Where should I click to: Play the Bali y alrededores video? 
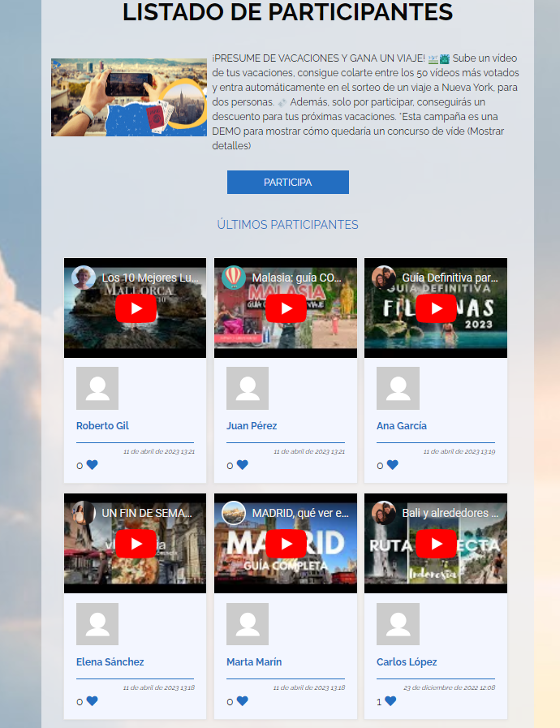pos(436,544)
